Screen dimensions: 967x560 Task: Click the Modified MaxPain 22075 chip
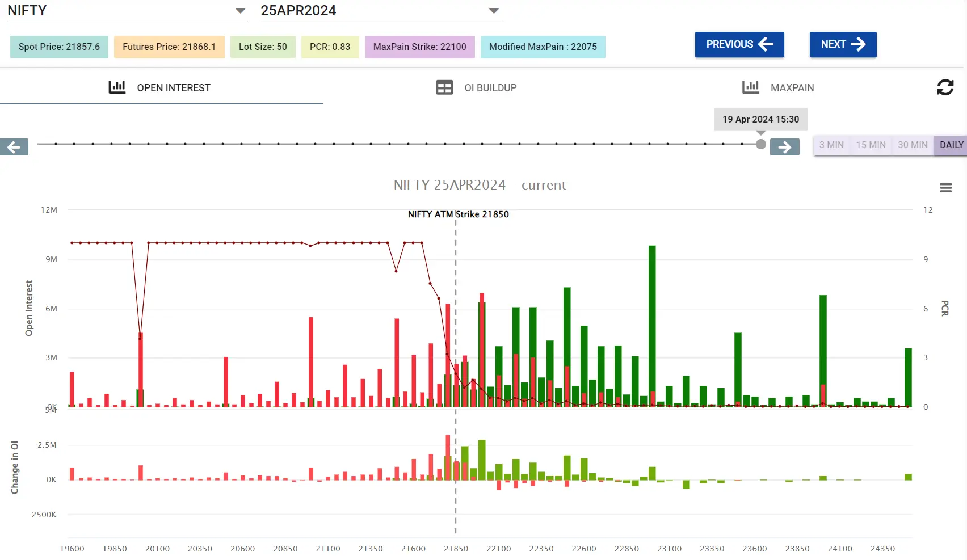(x=543, y=47)
